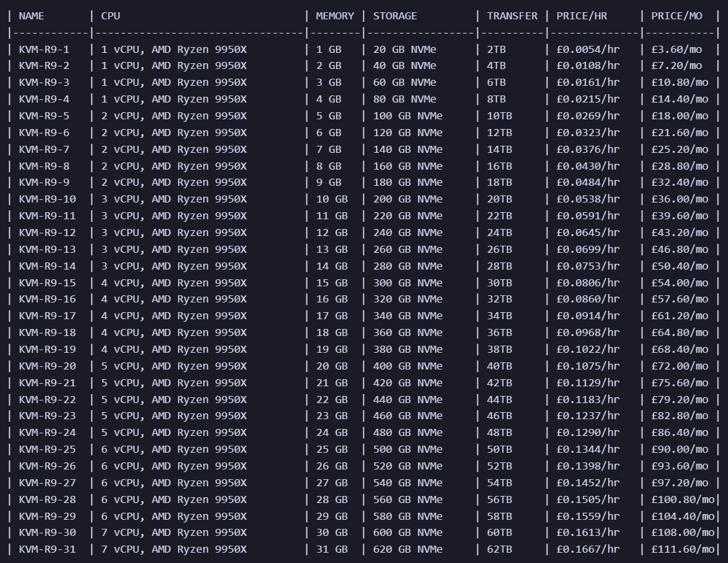Click the £0.1452/hr hourly price
The width and height of the screenshot is (728, 563).
pyautogui.click(x=588, y=482)
